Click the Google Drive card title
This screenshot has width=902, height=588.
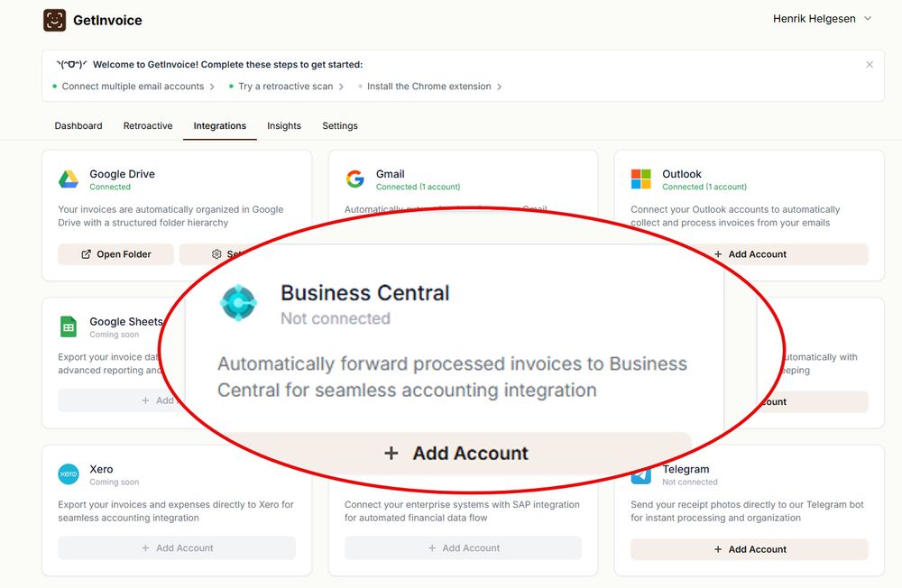click(122, 174)
